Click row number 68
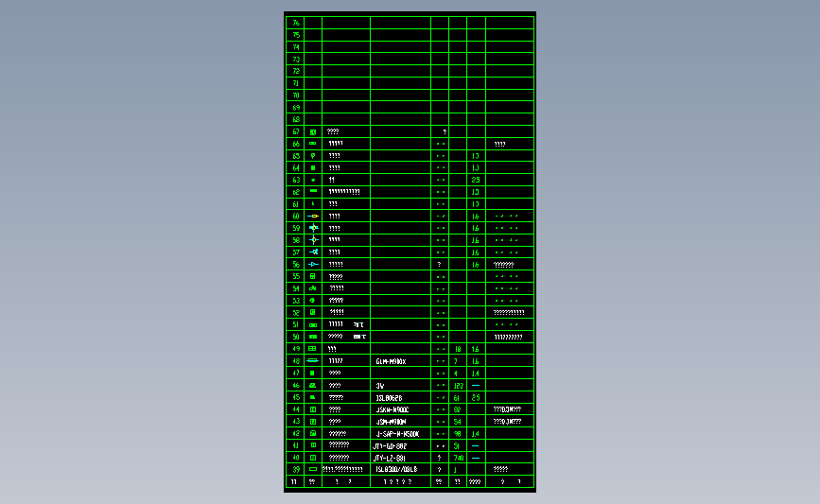This screenshot has width=820, height=504. 296,120
